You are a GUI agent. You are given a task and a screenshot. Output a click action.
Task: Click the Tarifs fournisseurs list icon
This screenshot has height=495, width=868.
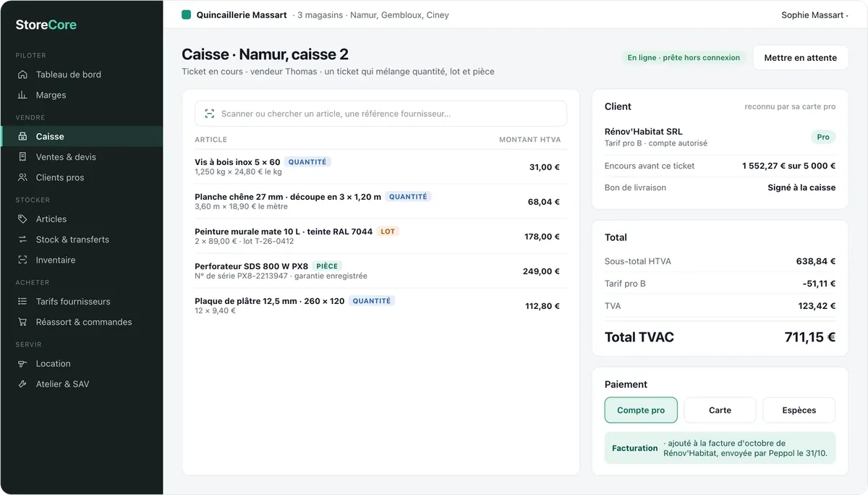22,301
